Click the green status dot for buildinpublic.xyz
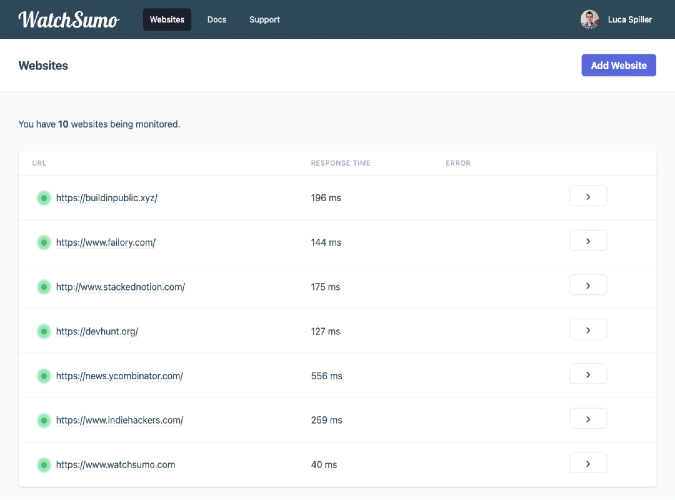 point(43,198)
